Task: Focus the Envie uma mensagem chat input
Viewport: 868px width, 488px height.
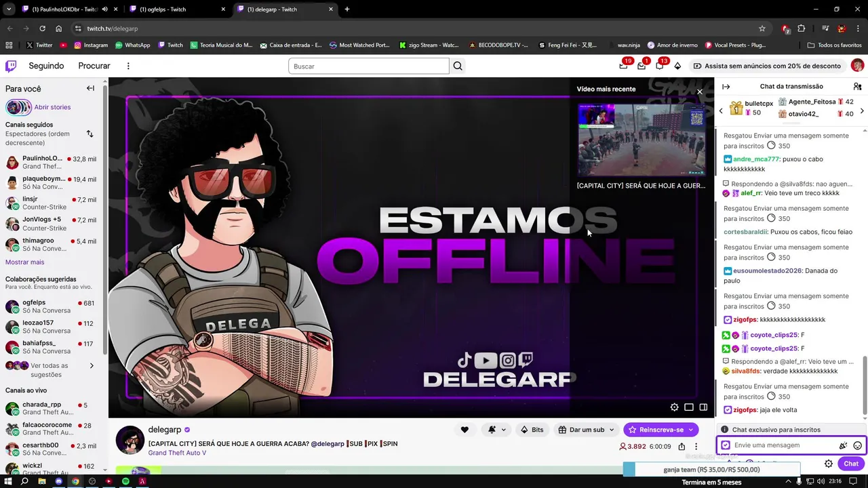Action: tap(783, 445)
